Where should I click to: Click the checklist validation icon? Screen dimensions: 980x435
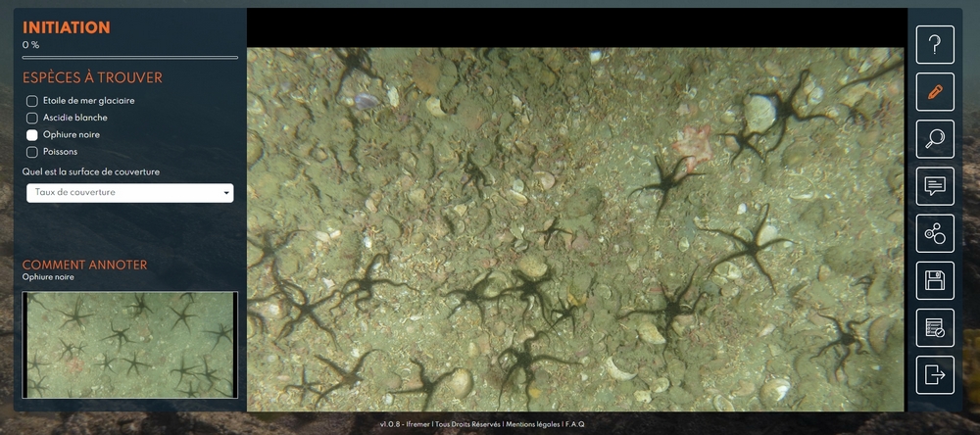pyautogui.click(x=935, y=328)
